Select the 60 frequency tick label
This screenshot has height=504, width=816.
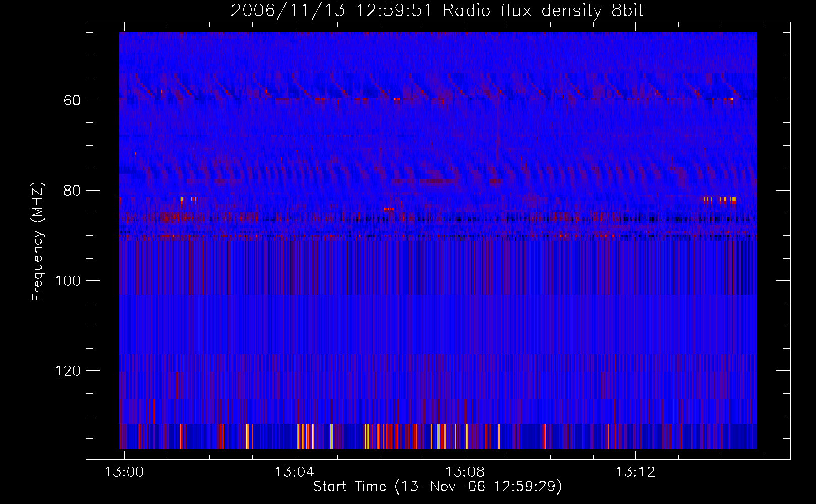coord(72,100)
